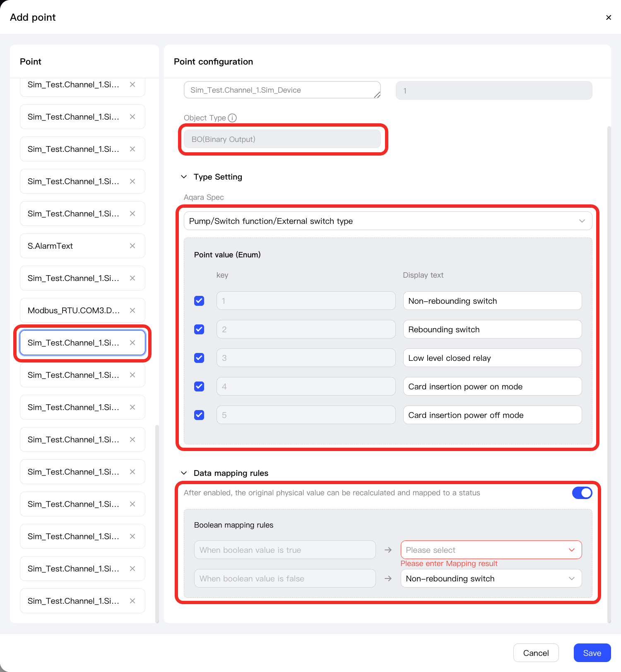
Task: Edit 'Card insertion power off mode' display text
Action: (x=492, y=415)
